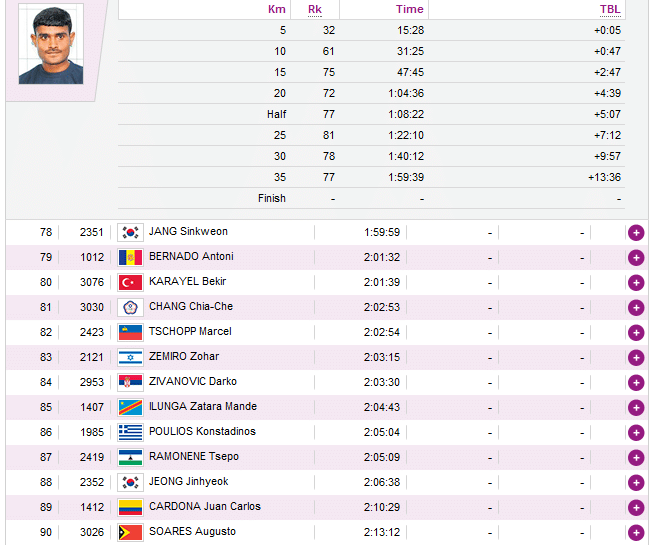Click the Greek flag beside POULIOS
652x545 pixels.
[130, 432]
